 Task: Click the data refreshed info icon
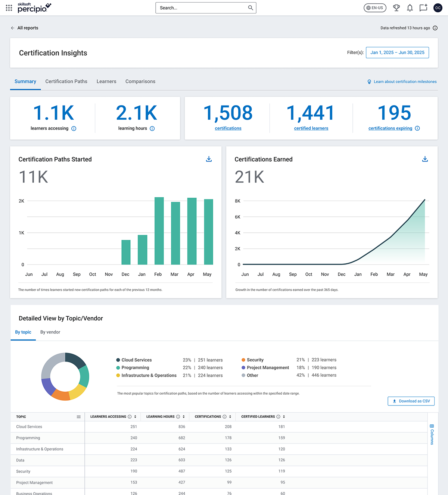tap(435, 28)
